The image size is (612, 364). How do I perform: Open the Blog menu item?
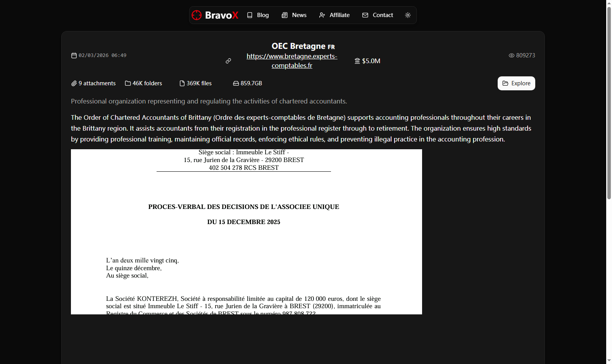(258, 15)
